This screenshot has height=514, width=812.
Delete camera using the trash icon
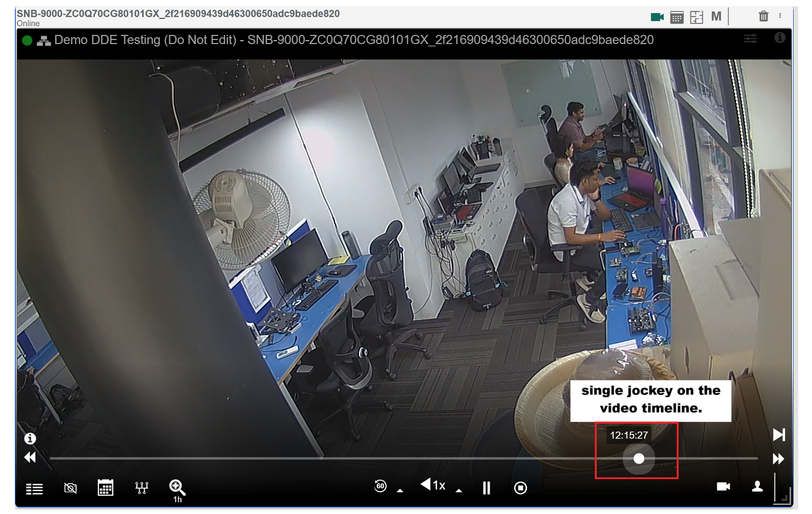point(763,17)
